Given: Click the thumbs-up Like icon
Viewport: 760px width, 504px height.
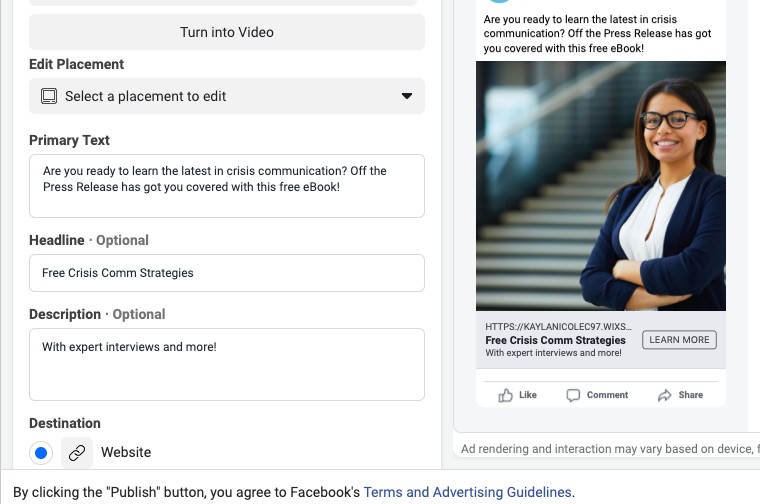Looking at the screenshot, I should pyautogui.click(x=505, y=395).
